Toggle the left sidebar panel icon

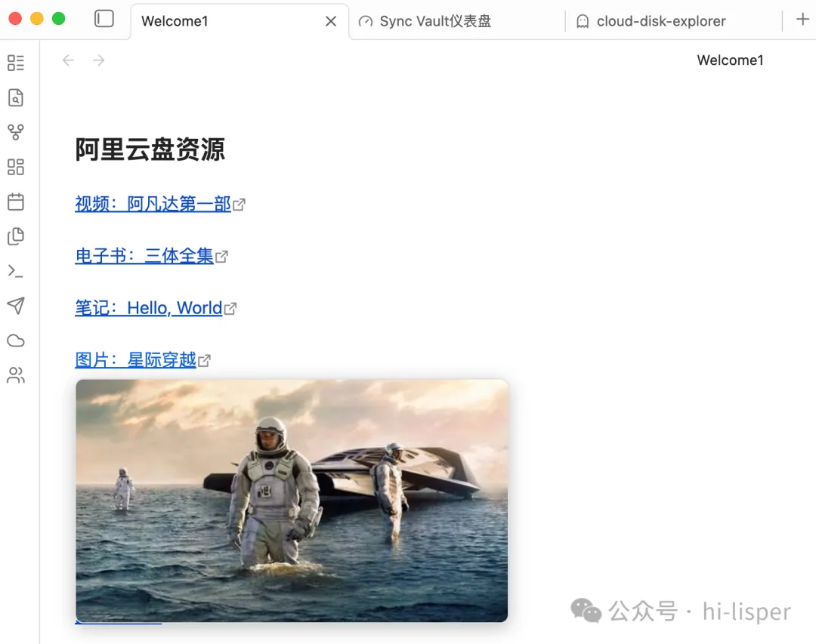pyautogui.click(x=104, y=19)
